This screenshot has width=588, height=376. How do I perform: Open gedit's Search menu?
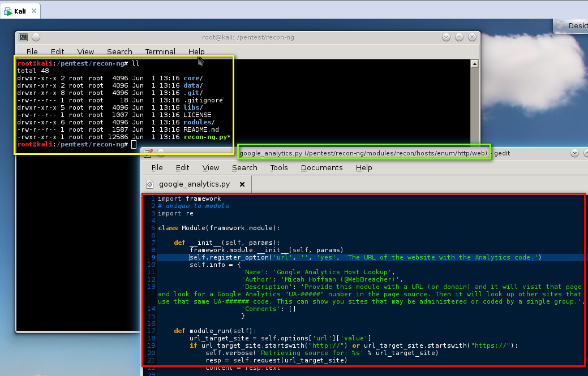pyautogui.click(x=244, y=167)
